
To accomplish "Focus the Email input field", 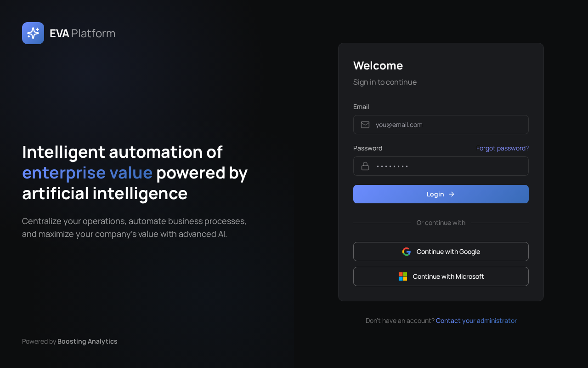I will coord(441,125).
